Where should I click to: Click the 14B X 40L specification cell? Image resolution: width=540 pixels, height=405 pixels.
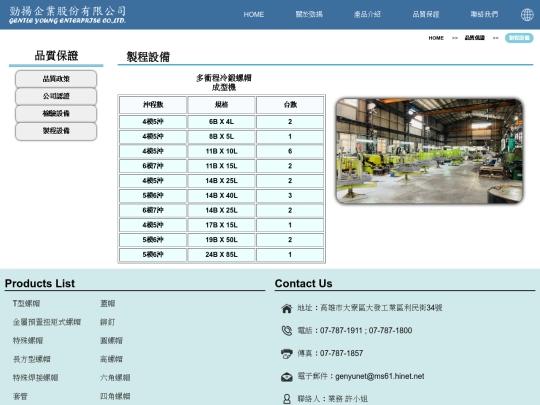coord(221,196)
